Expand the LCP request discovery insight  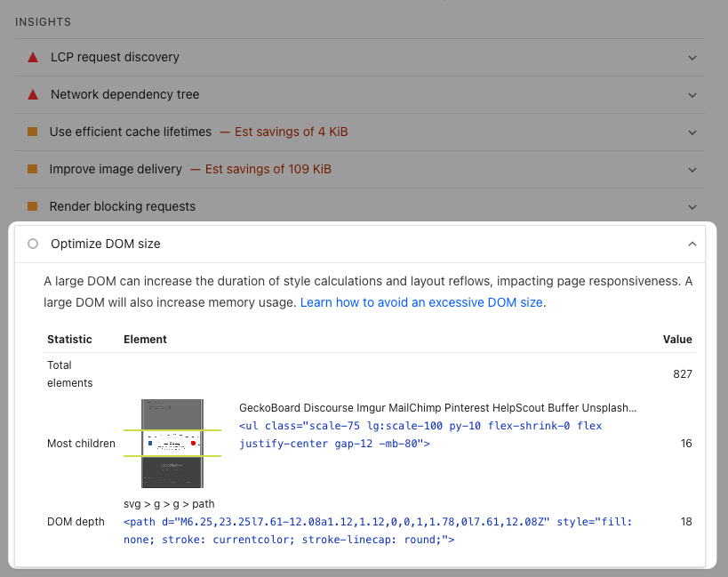[692, 56]
